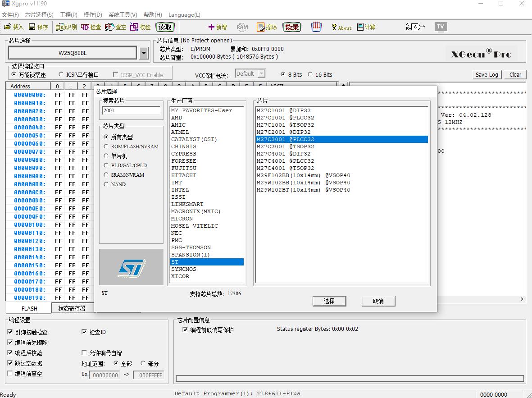Click the 搜索芯片 search input field
532x398 pixels.
[131, 110]
